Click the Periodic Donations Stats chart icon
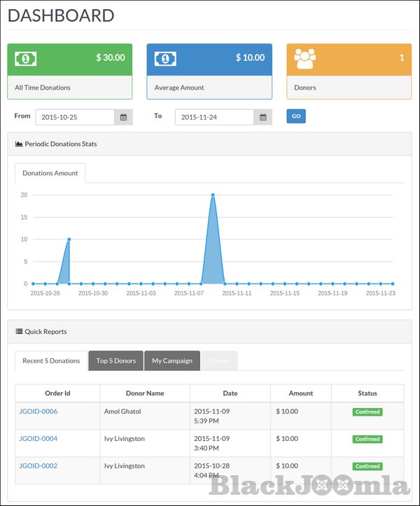 (19, 144)
